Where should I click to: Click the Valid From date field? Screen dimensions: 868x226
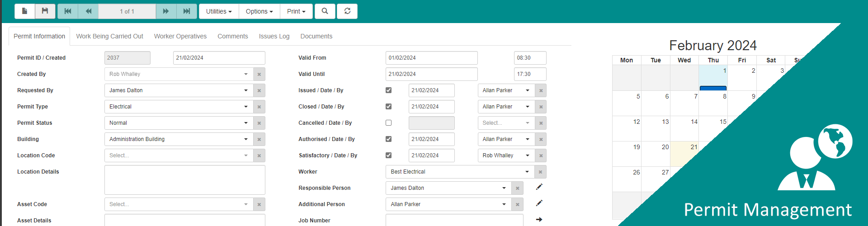click(432, 58)
